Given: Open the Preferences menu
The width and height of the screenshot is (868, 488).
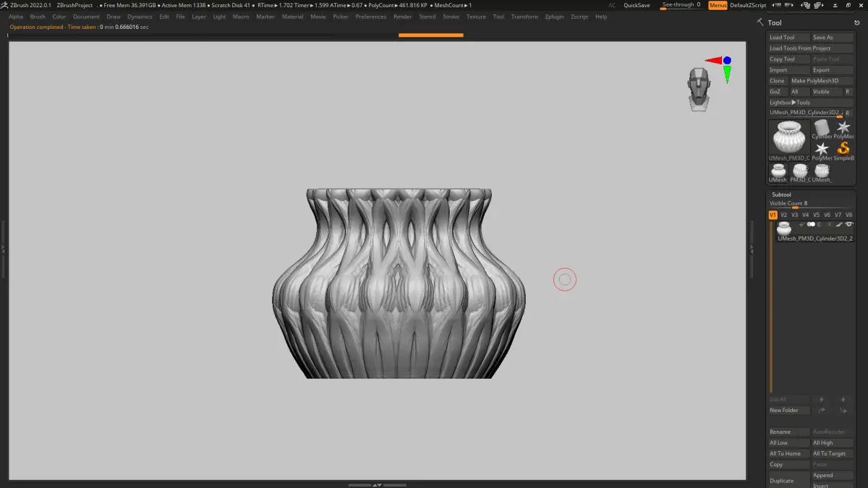Looking at the screenshot, I should [371, 17].
